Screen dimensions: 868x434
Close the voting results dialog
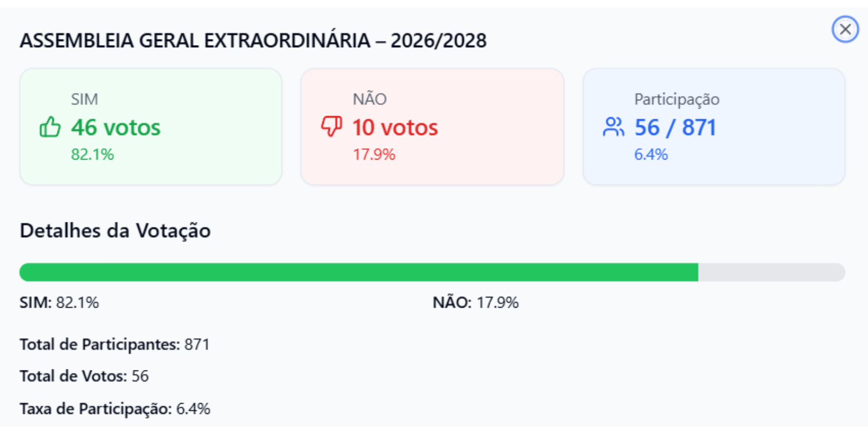[845, 29]
